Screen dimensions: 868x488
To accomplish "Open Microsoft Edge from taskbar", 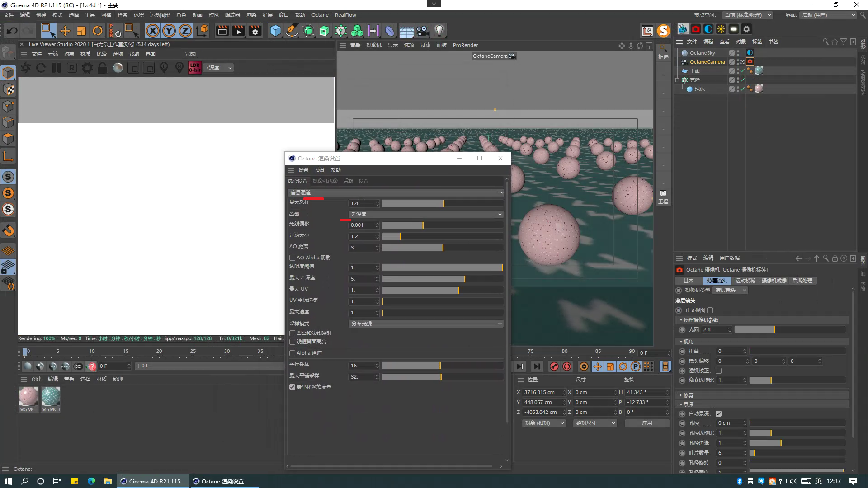I will pyautogui.click(x=91, y=481).
